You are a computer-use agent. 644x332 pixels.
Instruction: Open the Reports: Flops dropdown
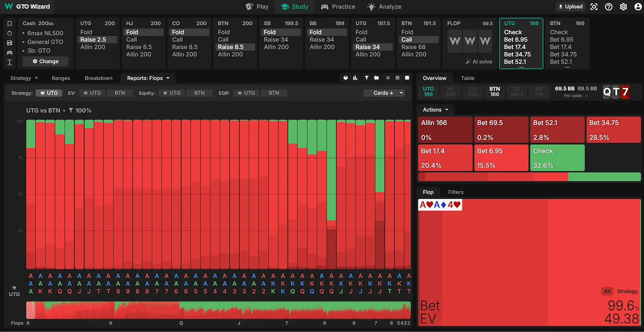pyautogui.click(x=148, y=78)
